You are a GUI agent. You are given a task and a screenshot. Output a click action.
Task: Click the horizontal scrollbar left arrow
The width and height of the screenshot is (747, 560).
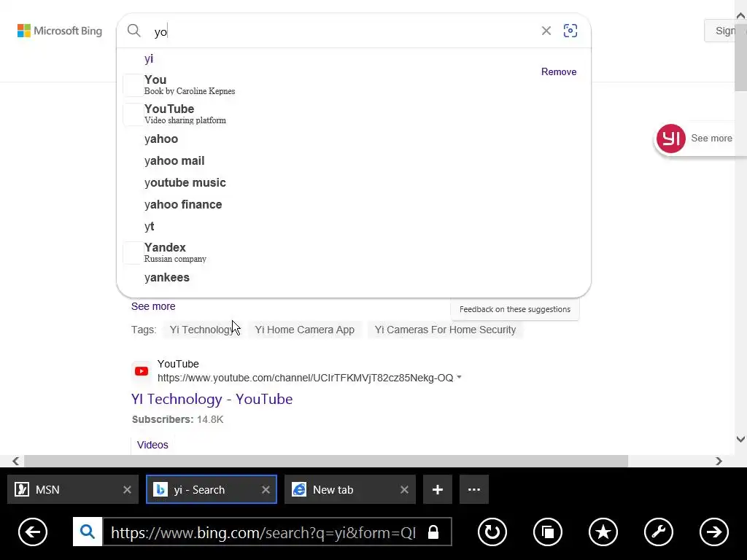pos(16,461)
